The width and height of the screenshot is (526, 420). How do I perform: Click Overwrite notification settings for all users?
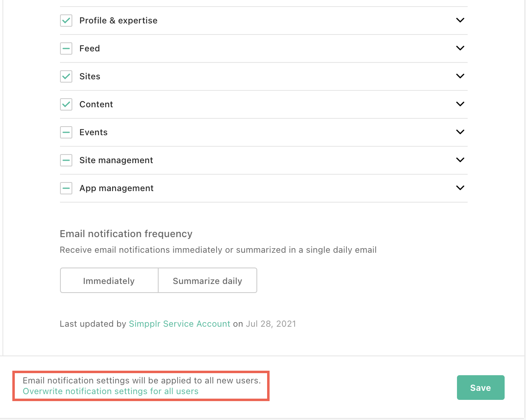click(x=111, y=391)
